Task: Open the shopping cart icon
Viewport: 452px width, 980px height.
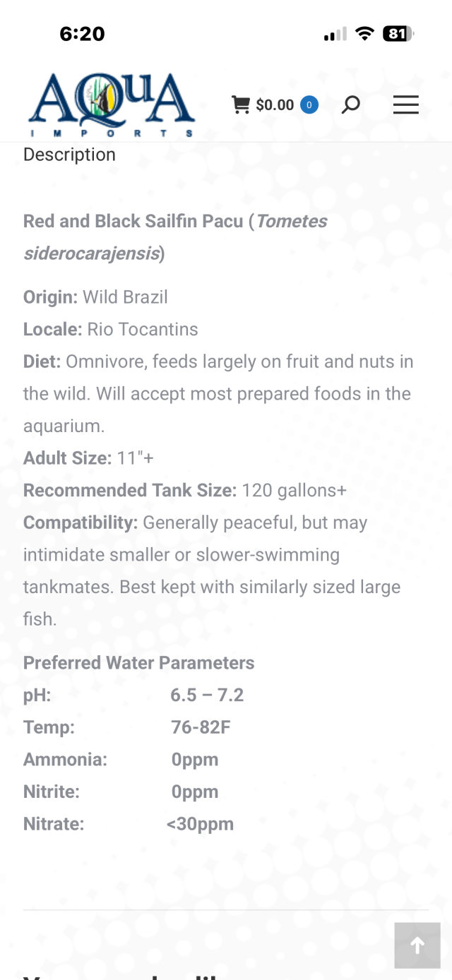Action: coord(241,105)
